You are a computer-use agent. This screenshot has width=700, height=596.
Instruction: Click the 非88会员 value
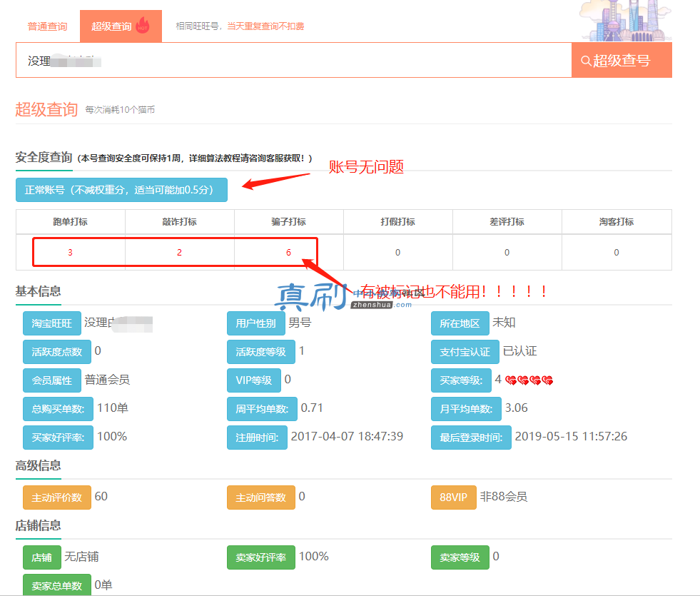pyautogui.click(x=504, y=497)
